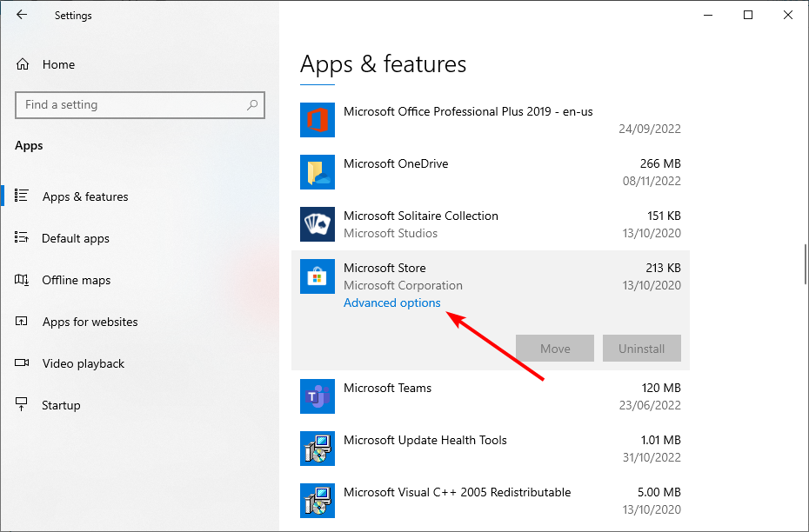Focus the Find a setting field
Image resolution: width=809 pixels, height=532 pixels.
click(140, 105)
